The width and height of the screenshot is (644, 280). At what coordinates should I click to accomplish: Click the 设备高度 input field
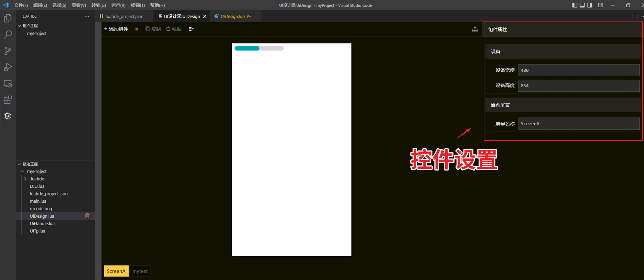[579, 86]
